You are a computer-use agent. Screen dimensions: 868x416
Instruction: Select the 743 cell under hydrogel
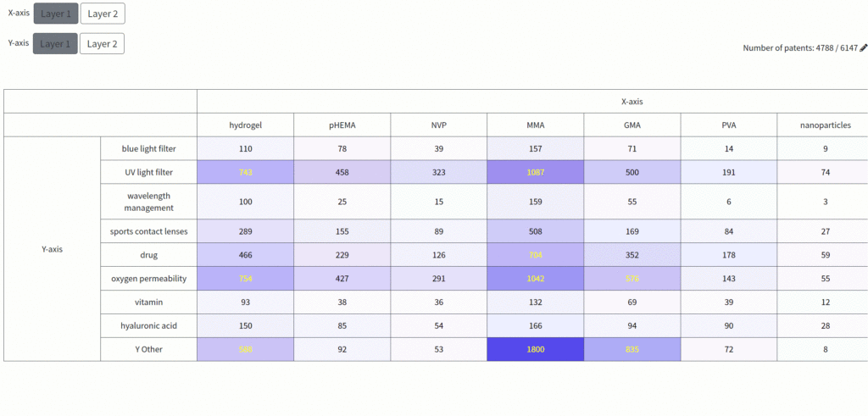click(x=246, y=172)
